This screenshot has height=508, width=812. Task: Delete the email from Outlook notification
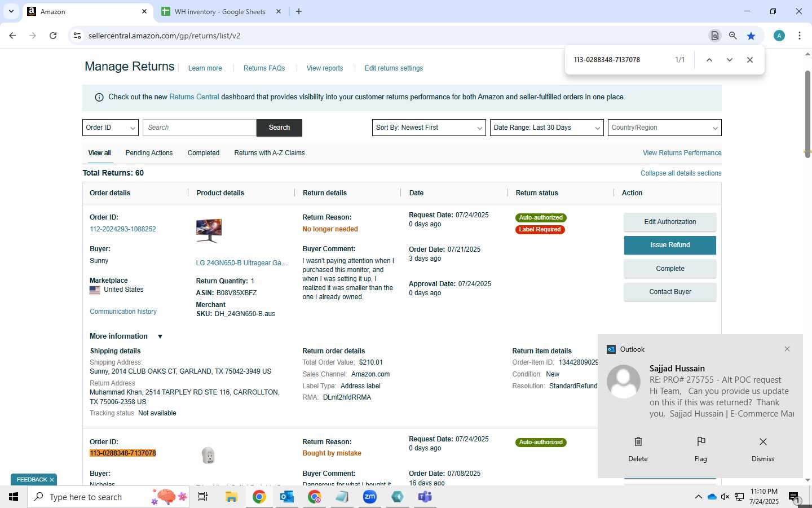(x=638, y=449)
